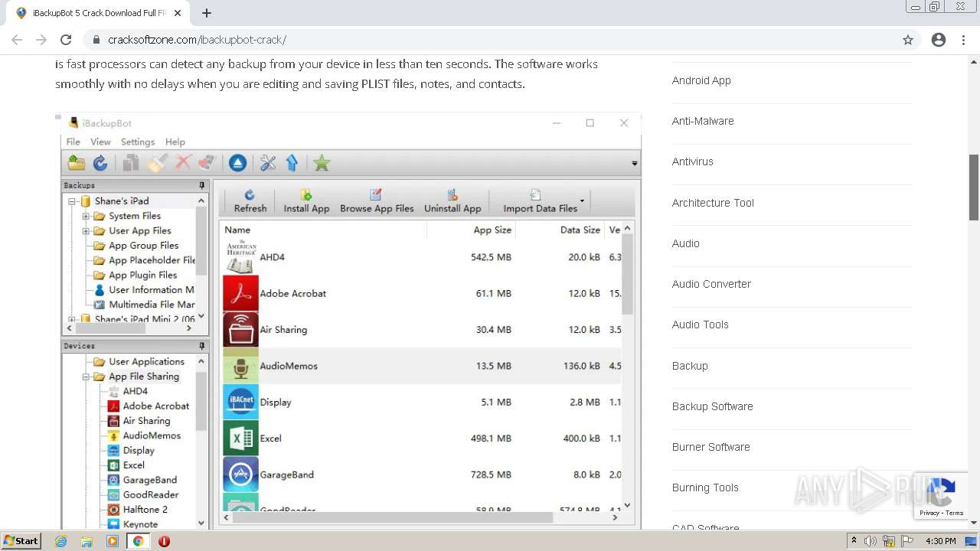
Task: Click the Adobe Acrobat app icon in list
Action: point(240,293)
